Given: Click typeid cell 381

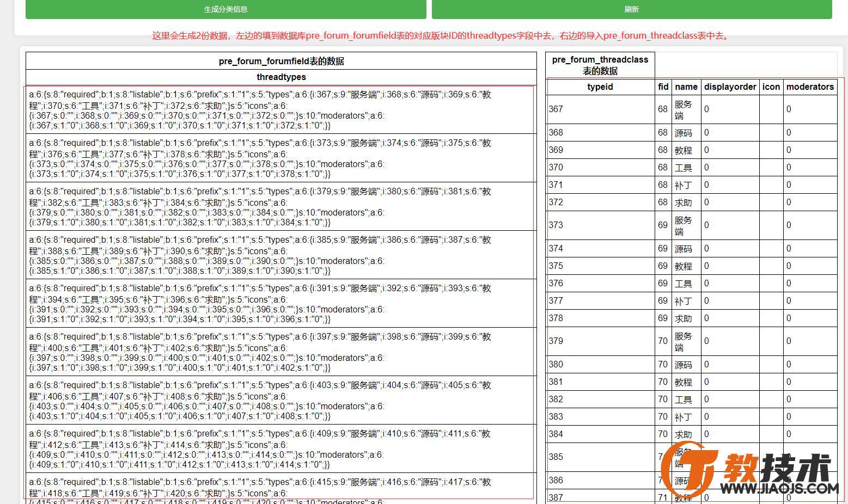Looking at the screenshot, I should (600, 382).
